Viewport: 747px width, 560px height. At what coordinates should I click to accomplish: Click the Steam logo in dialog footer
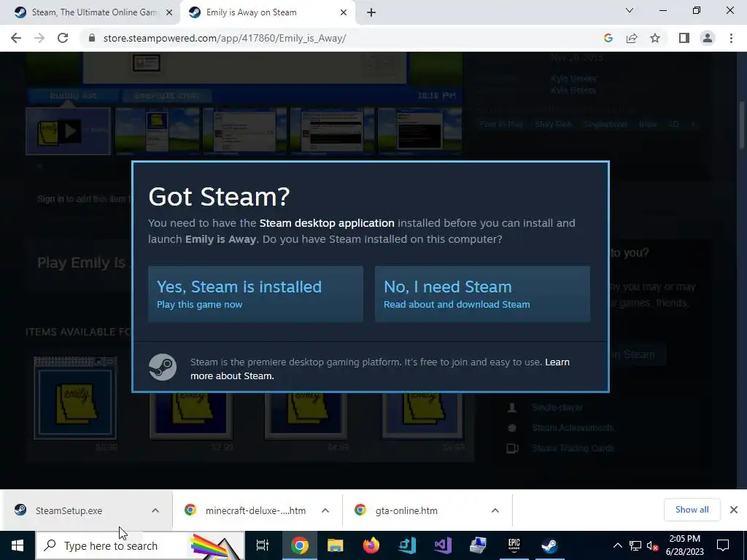[x=163, y=367]
